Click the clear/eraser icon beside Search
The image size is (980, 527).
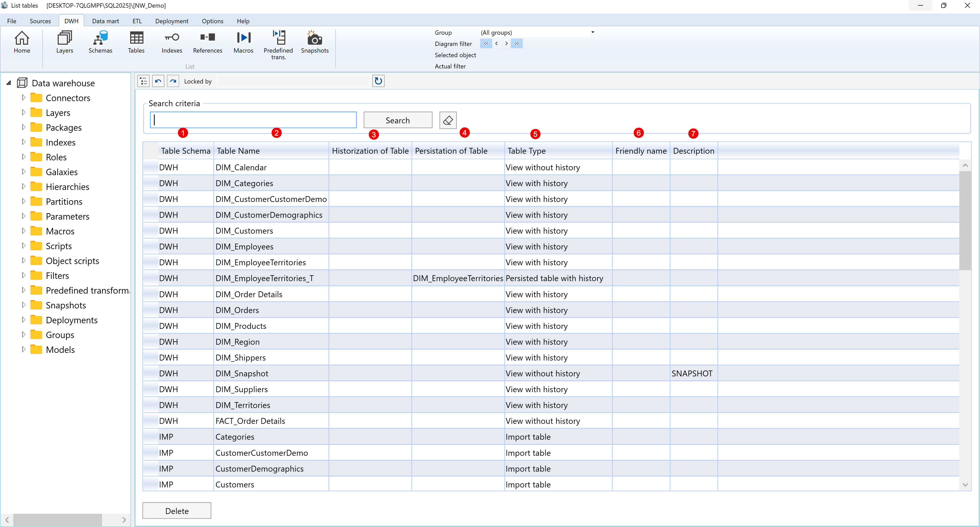[x=447, y=120]
